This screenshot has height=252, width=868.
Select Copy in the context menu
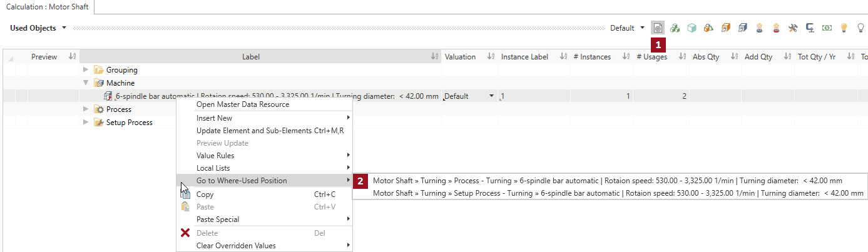pyautogui.click(x=205, y=194)
